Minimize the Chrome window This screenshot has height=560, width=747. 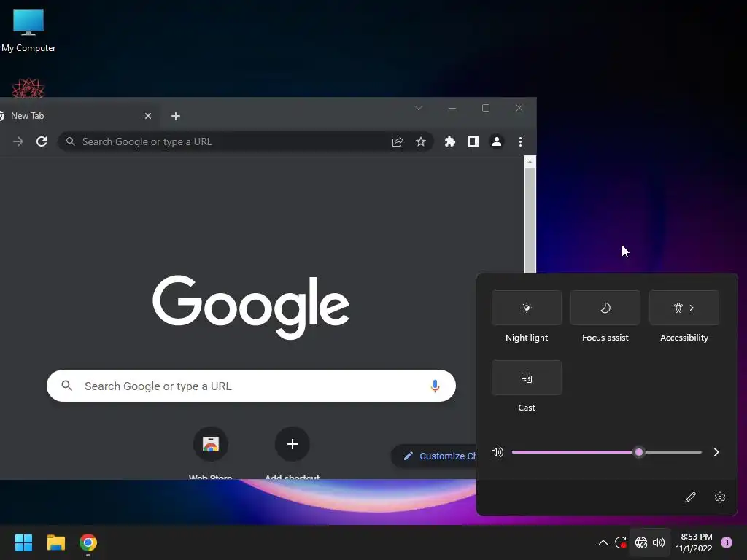[x=452, y=108]
